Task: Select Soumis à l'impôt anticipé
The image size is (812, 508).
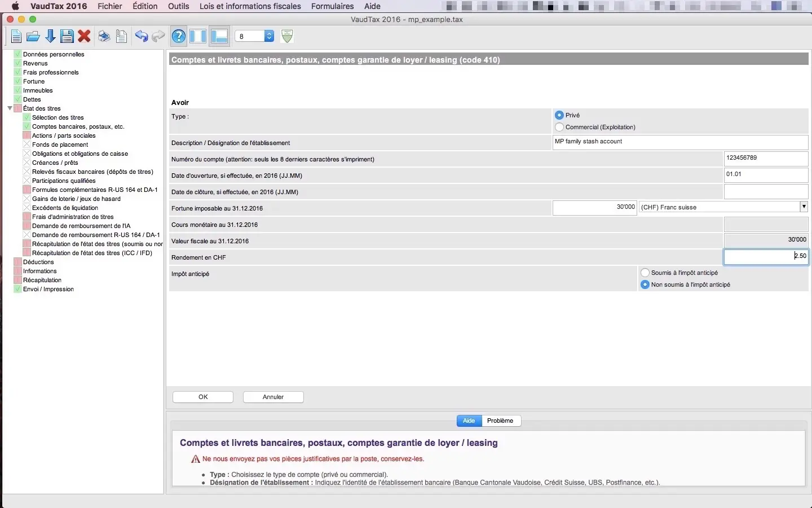Action: (x=645, y=273)
